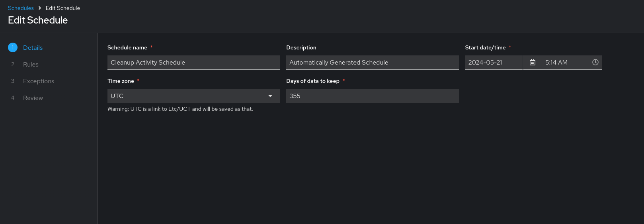Click the breadcrumb chevron separator arrow
Viewport: 644px width, 224px height.
(x=40, y=8)
